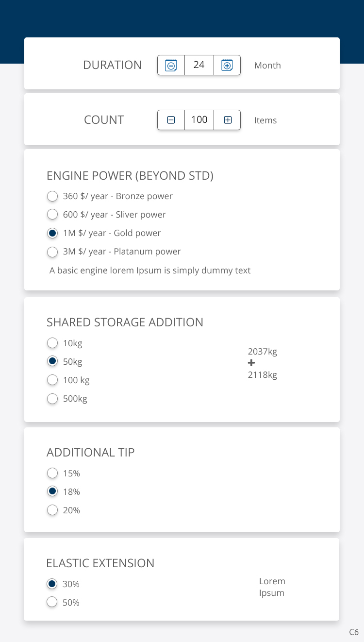Increase duration with calendar plus icon
Image resolution: width=364 pixels, height=642 pixels.
[x=227, y=65]
